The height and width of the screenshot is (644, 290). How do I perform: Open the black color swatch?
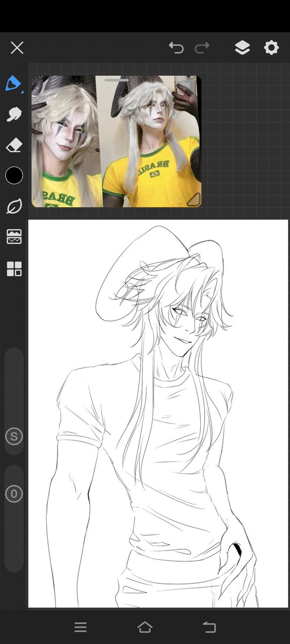pos(14,176)
